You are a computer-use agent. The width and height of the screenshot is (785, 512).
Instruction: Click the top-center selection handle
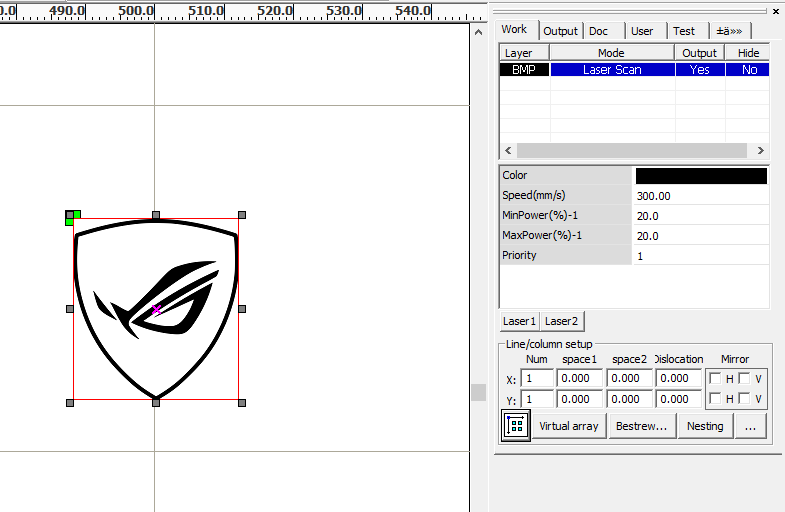click(156, 215)
